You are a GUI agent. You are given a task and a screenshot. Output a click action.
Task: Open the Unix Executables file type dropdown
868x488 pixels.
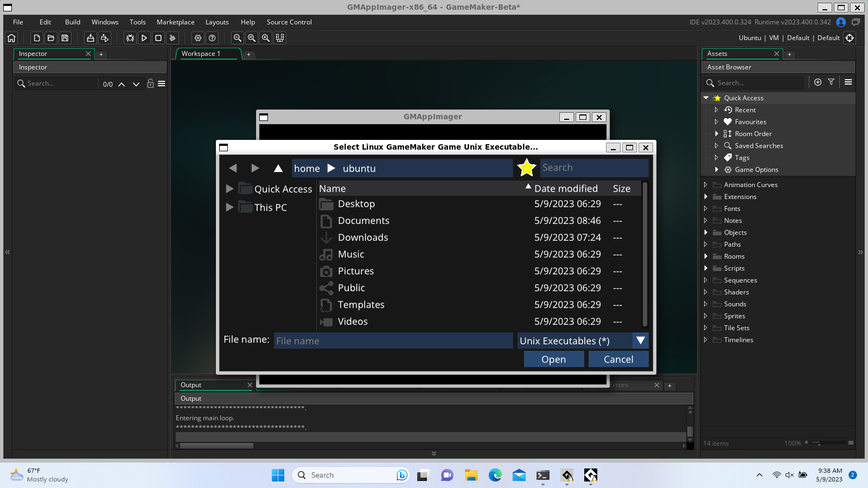click(641, 341)
